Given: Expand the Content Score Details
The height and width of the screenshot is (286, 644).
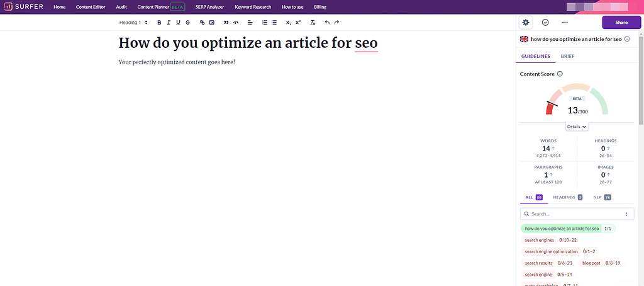Looking at the screenshot, I should [577, 127].
